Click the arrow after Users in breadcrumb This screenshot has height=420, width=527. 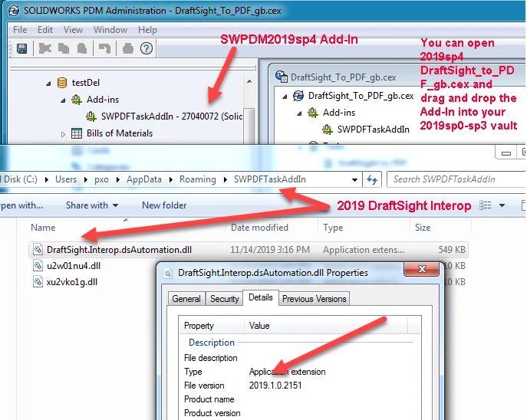(x=86, y=179)
